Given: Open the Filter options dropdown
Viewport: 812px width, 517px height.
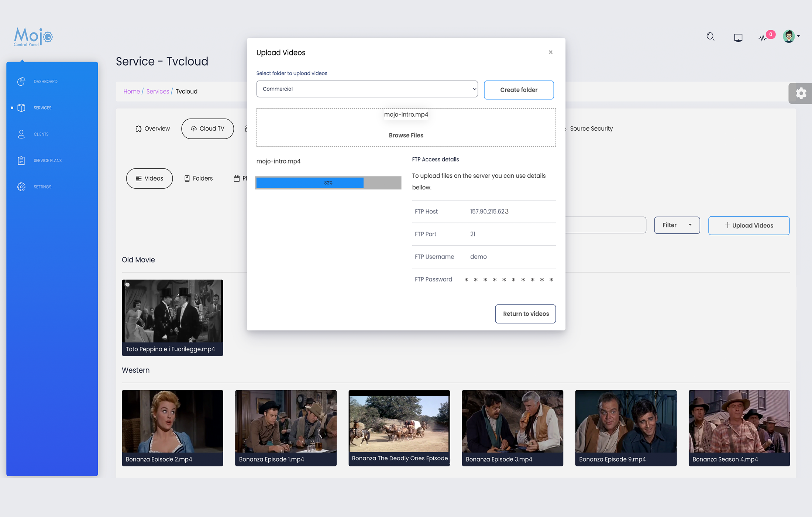Looking at the screenshot, I should coord(677,225).
